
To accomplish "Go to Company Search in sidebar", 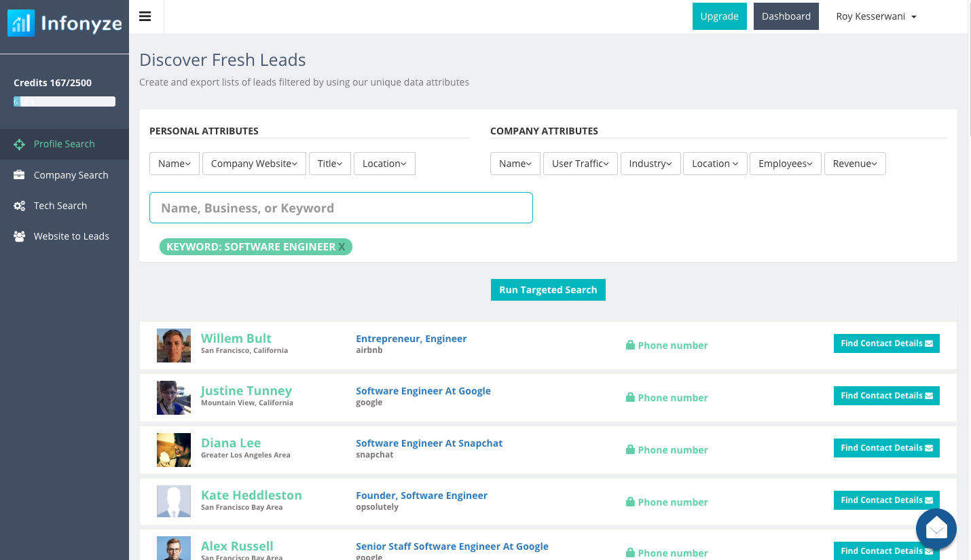I will point(65,175).
